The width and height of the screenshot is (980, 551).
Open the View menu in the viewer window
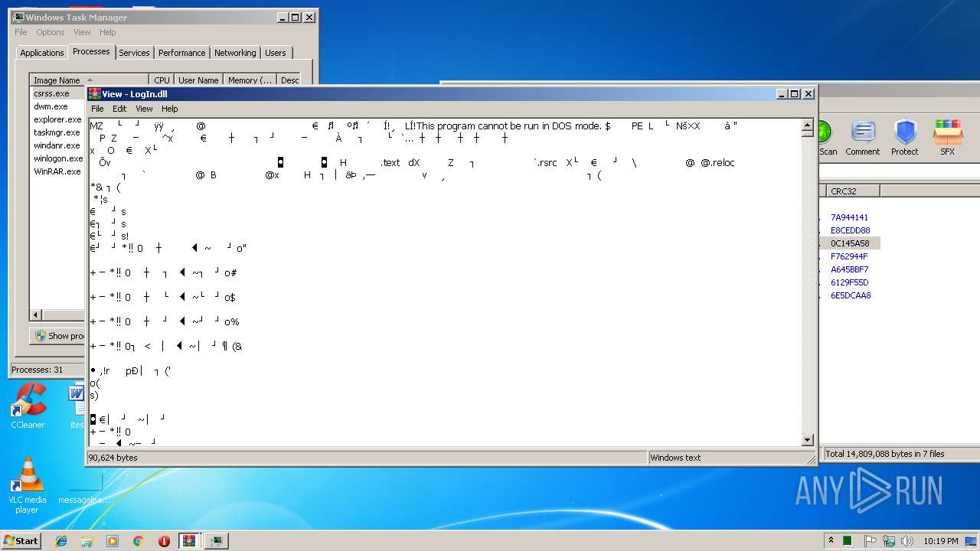144,109
